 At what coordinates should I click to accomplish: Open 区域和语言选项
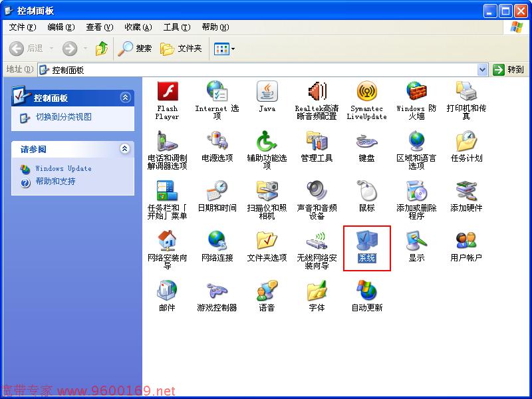(x=416, y=150)
